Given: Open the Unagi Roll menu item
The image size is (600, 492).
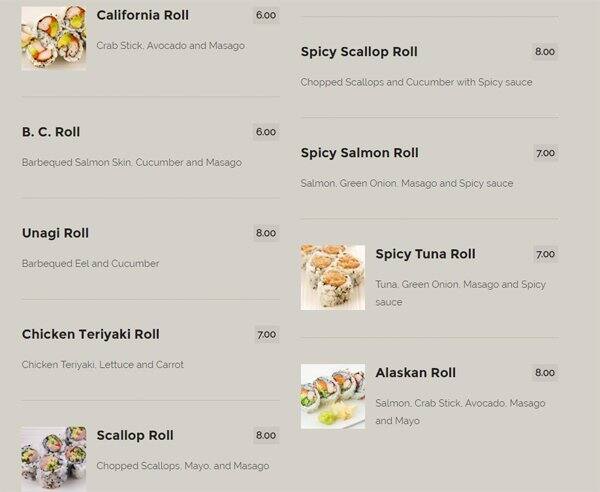Looking at the screenshot, I should pos(55,233).
